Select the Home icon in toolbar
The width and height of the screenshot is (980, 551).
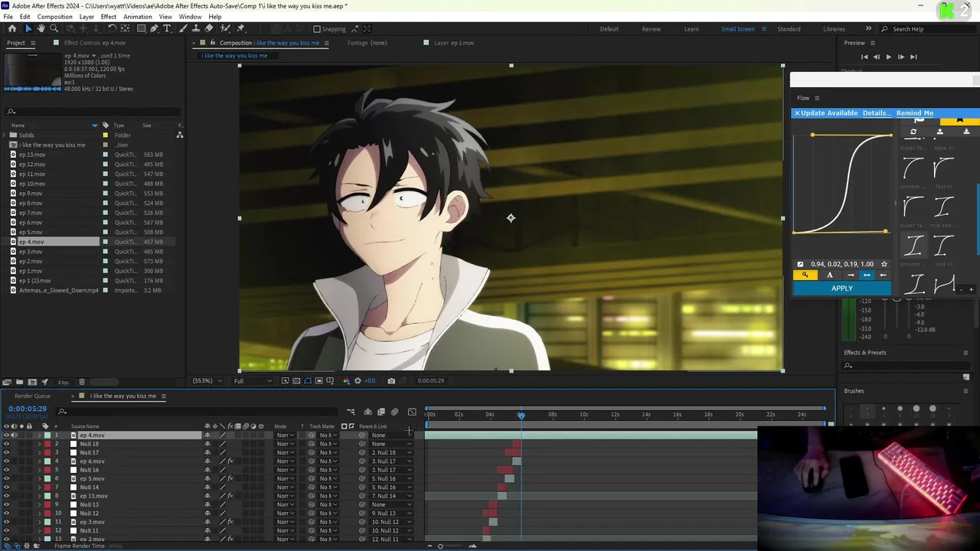[x=12, y=28]
